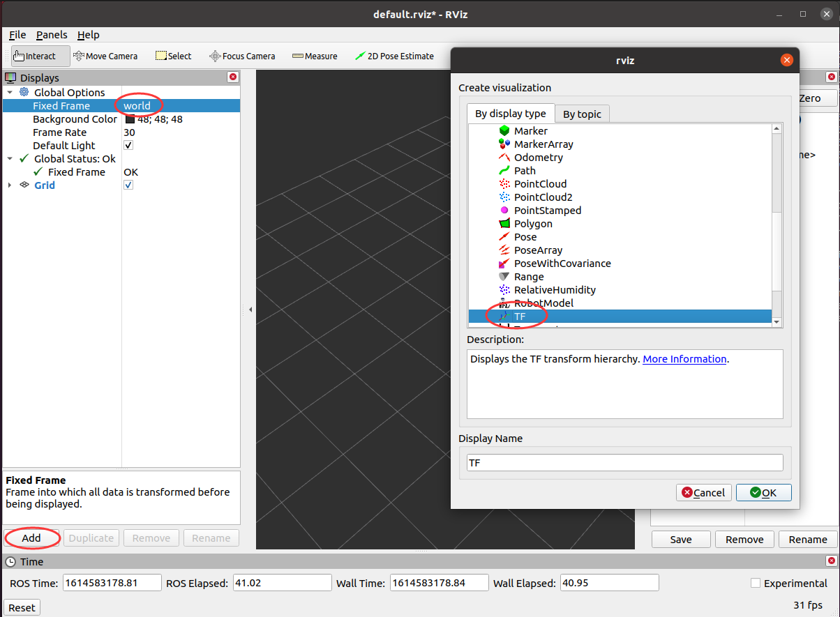Close the Displays panel

click(233, 77)
